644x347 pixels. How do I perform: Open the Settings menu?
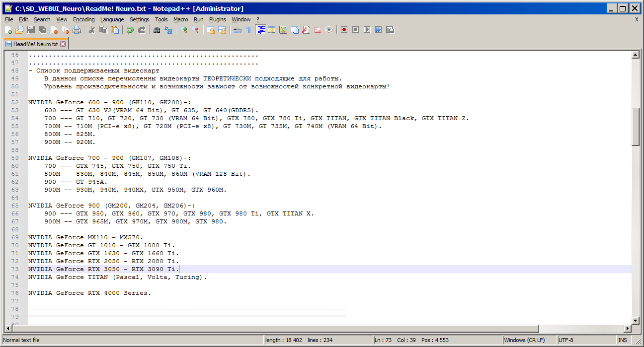coord(139,19)
